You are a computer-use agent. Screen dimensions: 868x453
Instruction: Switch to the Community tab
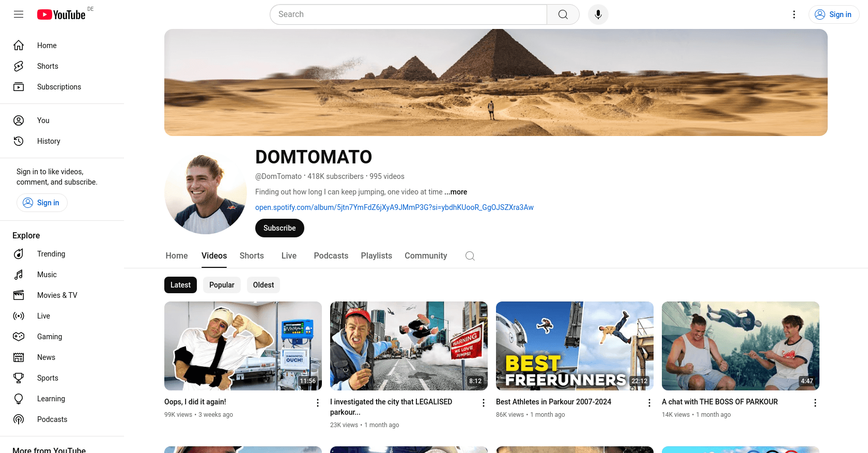(426, 256)
